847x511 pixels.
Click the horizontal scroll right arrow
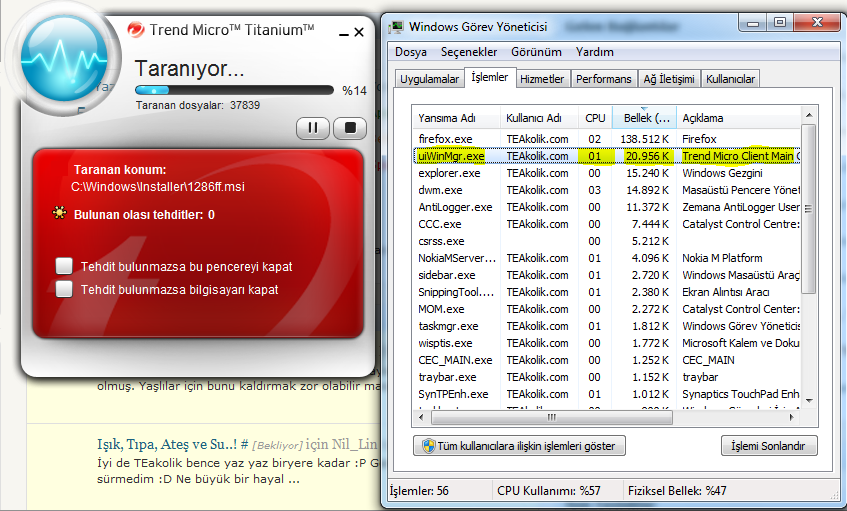(792, 418)
